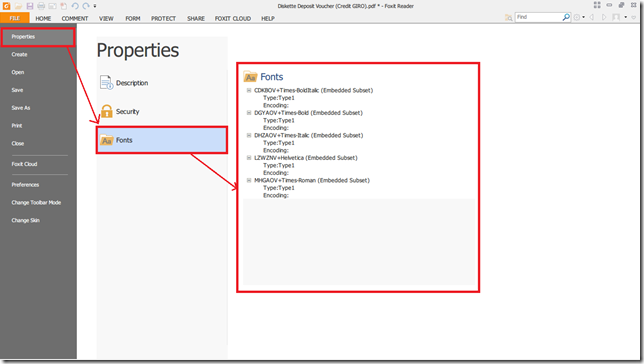The height and width of the screenshot is (364, 644).
Task: Select the CDKBOV+Times-BoldItalic font row
Action: [x=313, y=90]
